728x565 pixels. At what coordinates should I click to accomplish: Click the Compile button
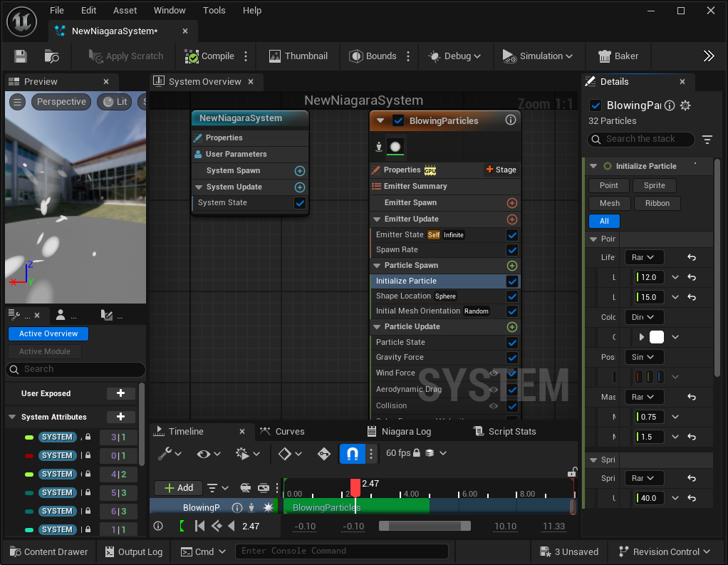point(209,56)
